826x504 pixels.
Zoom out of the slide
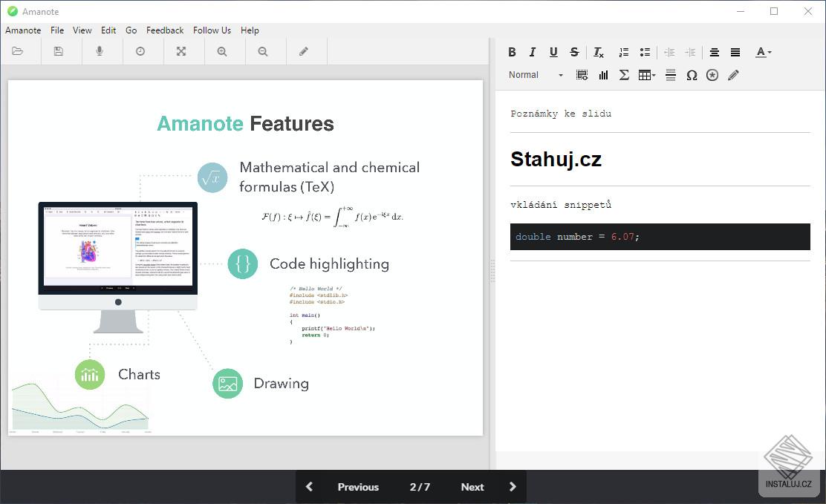(x=263, y=51)
